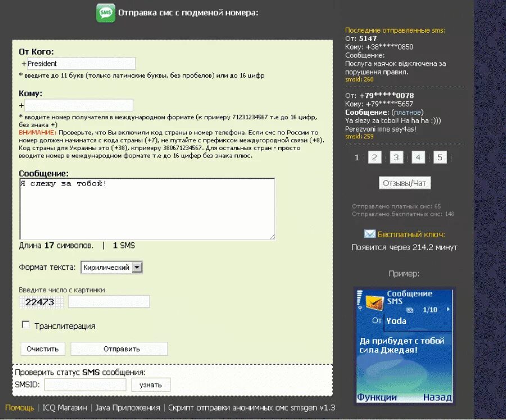Click the узнать status button
The width and height of the screenshot is (506, 420).
[x=151, y=385]
